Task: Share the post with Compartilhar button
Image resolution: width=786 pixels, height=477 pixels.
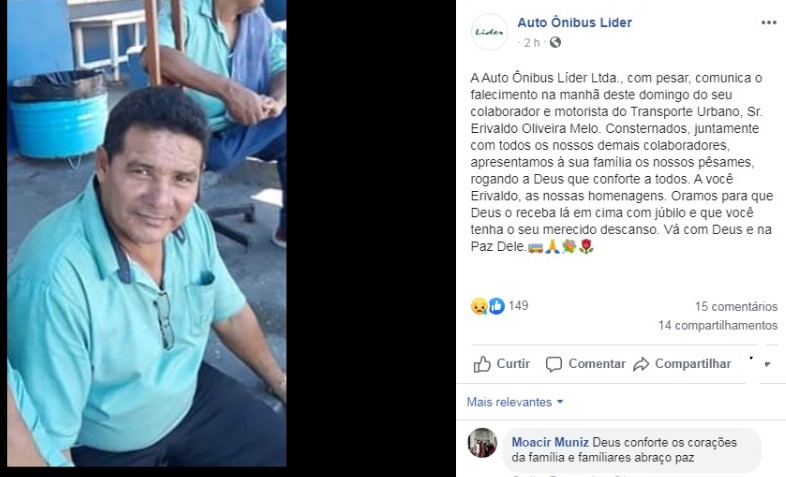Action: (x=682, y=364)
